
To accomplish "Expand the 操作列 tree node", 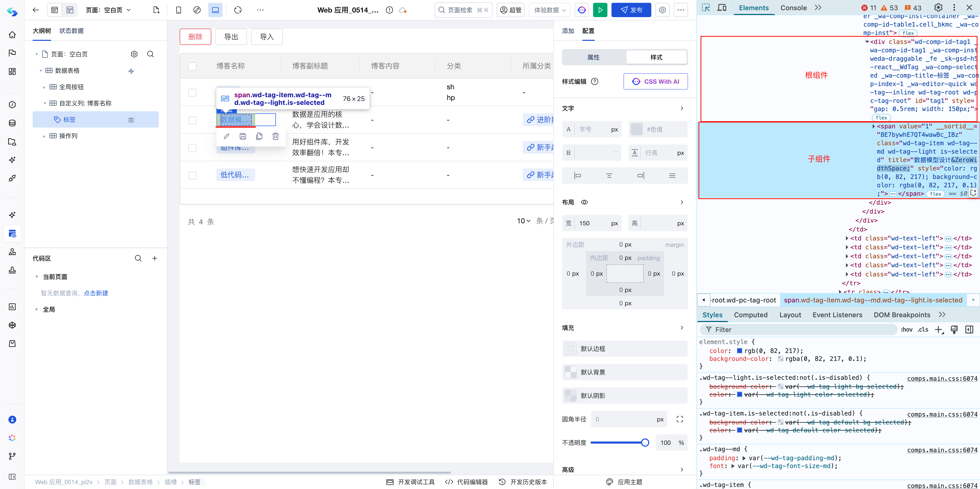I will (x=44, y=136).
